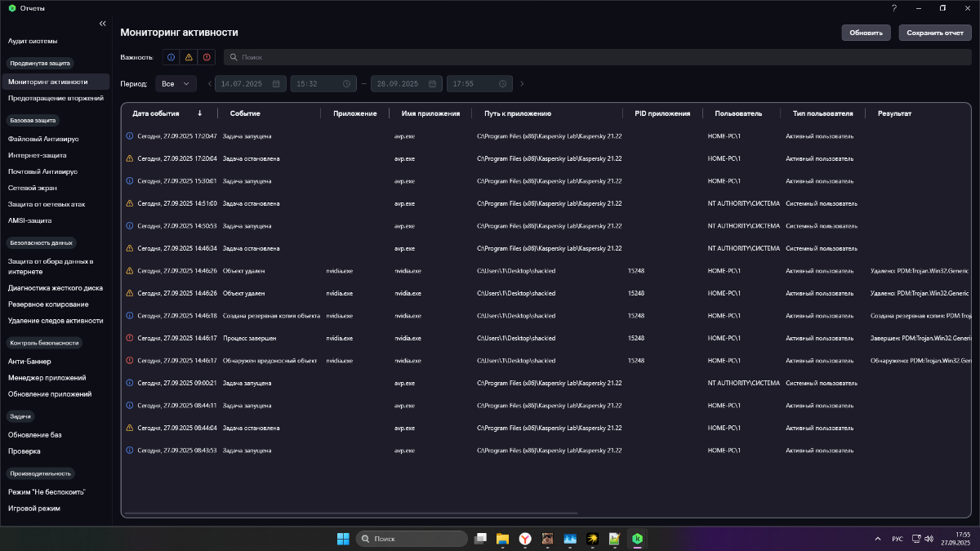
Task: Open Защита от сетевых атак report
Action: [47, 204]
